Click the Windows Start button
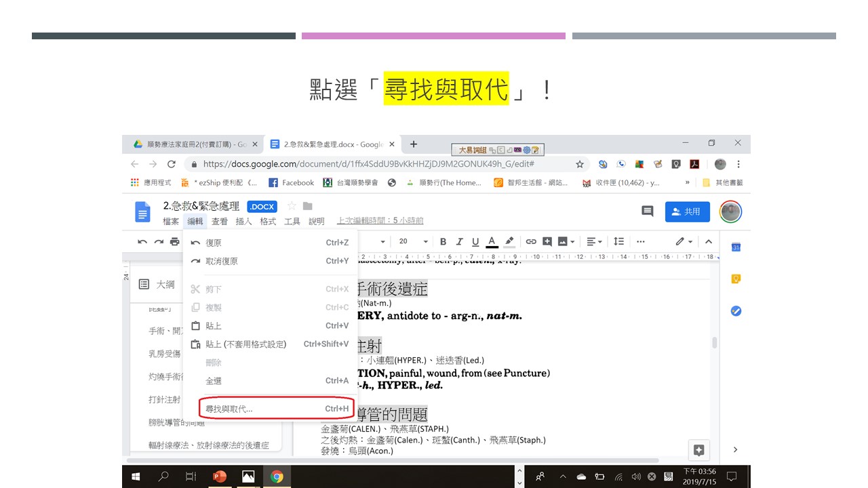The image size is (868, 488). [x=134, y=476]
